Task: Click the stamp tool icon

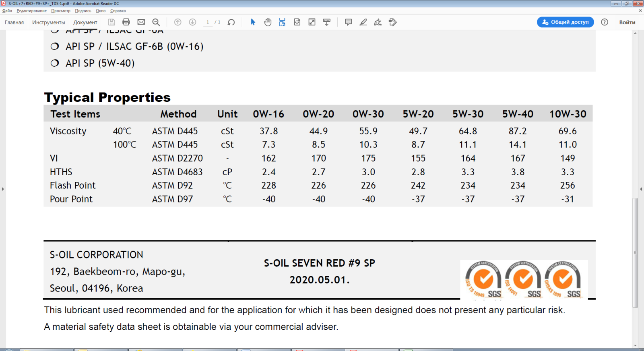Action: [393, 22]
